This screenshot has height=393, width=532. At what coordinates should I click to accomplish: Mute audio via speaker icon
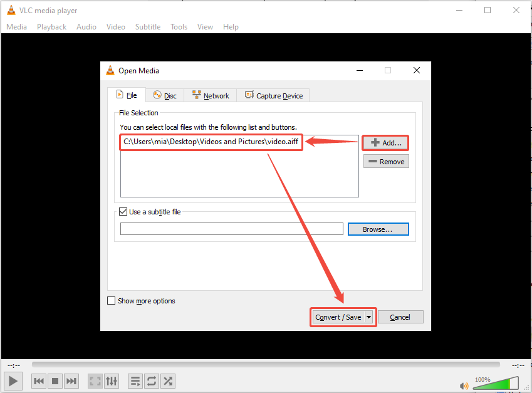(464, 386)
